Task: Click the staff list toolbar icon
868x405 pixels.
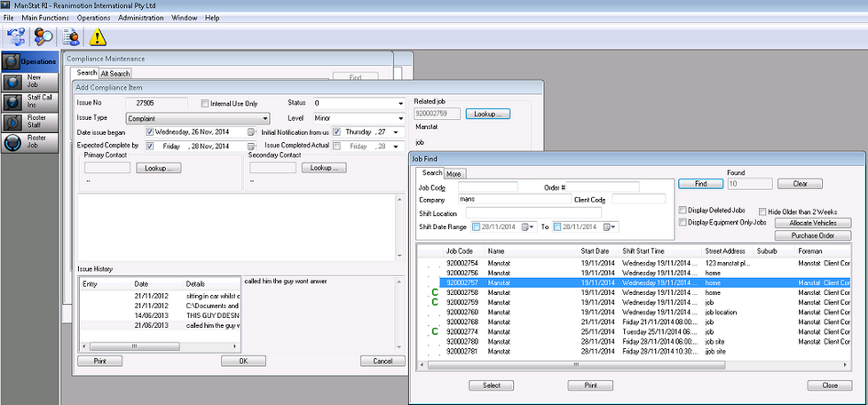Action: pos(71,36)
